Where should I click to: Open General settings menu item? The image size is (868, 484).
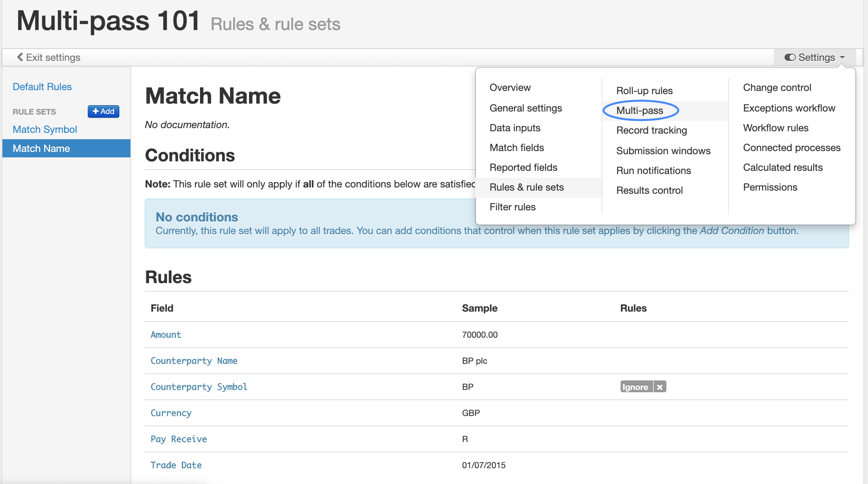tap(526, 108)
